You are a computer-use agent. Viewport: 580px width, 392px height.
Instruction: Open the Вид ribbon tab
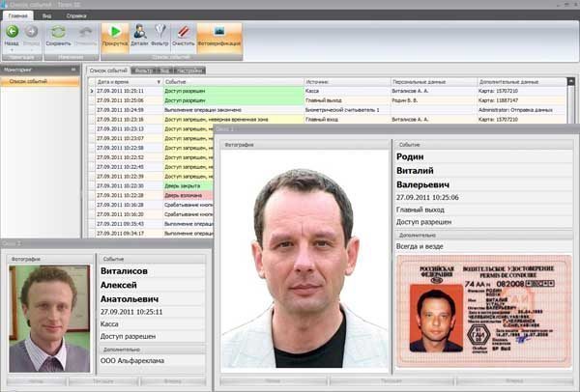[x=47, y=16]
